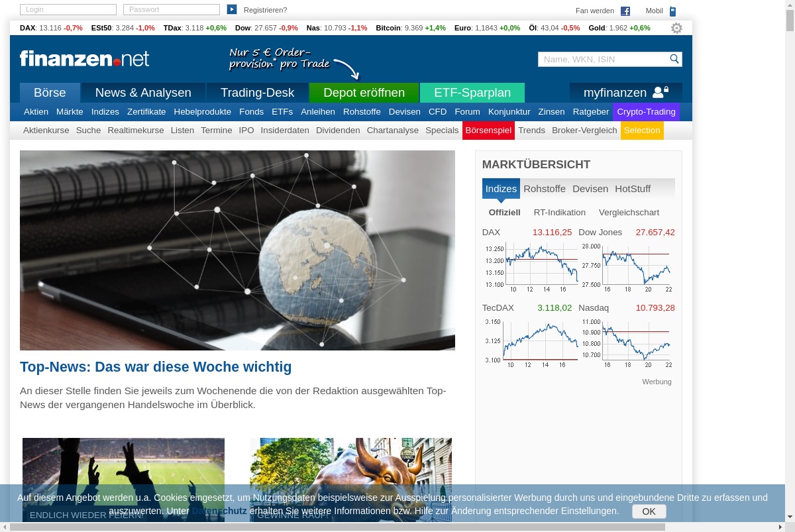795x532 pixels.
Task: Focus the Login input field
Action: click(x=68, y=10)
